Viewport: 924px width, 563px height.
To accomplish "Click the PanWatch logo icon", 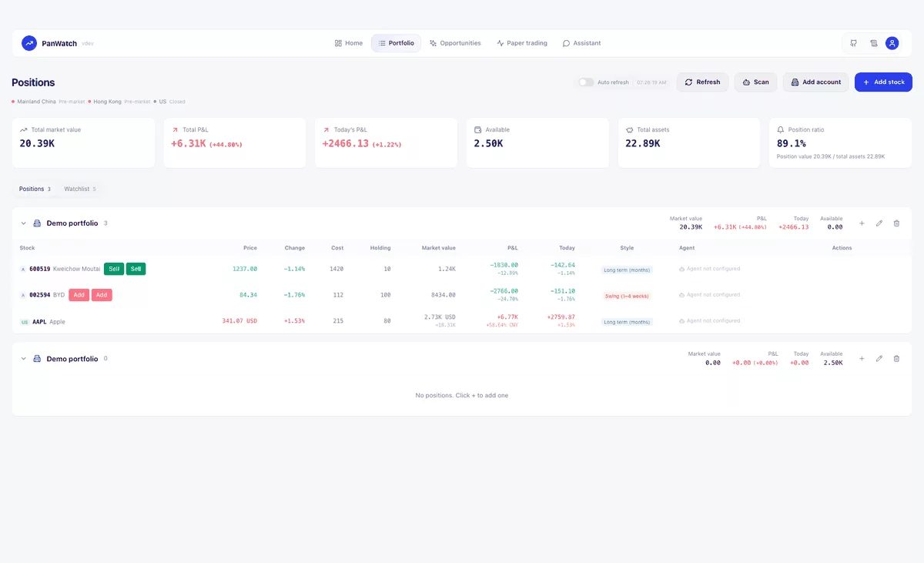I will [29, 43].
